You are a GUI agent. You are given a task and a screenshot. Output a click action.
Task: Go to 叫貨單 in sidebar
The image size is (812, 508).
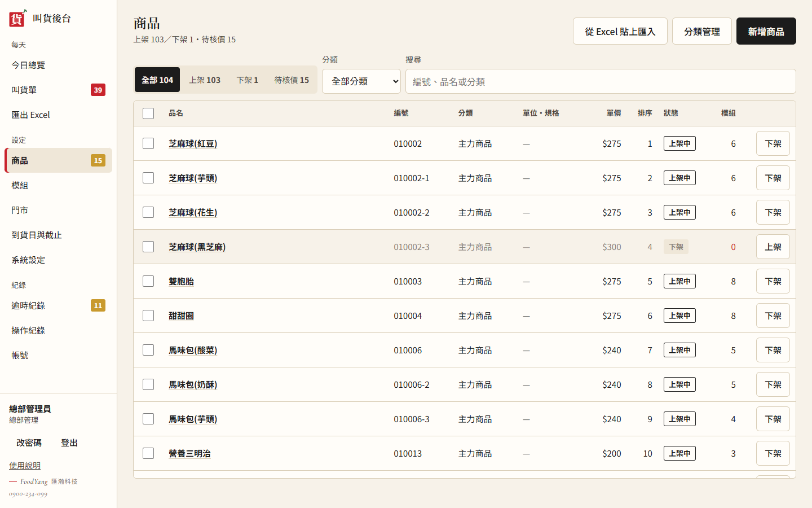click(58, 90)
